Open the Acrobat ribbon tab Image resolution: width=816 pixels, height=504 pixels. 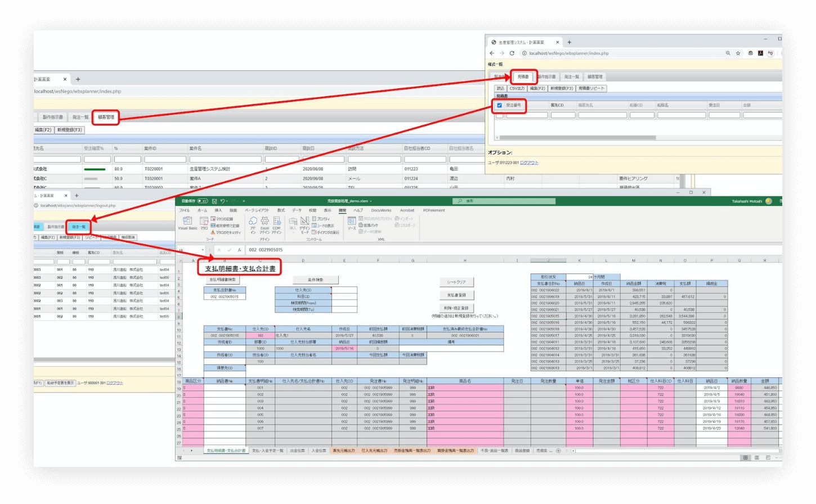407,210
